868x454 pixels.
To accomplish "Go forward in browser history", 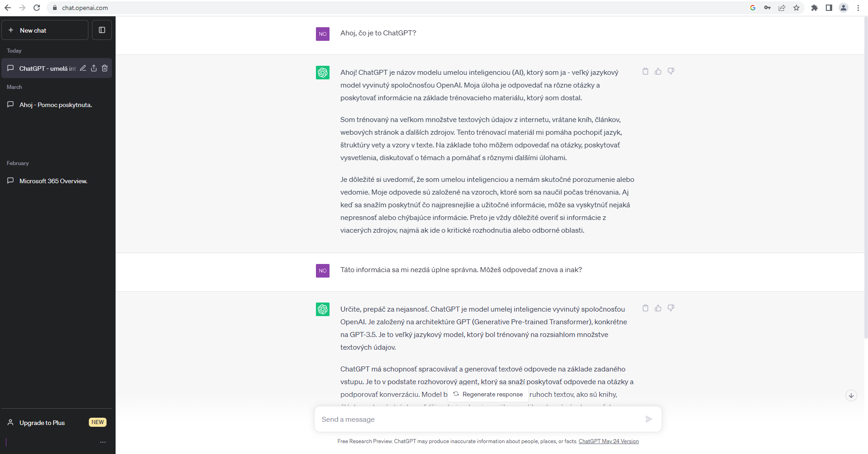I will (x=22, y=8).
